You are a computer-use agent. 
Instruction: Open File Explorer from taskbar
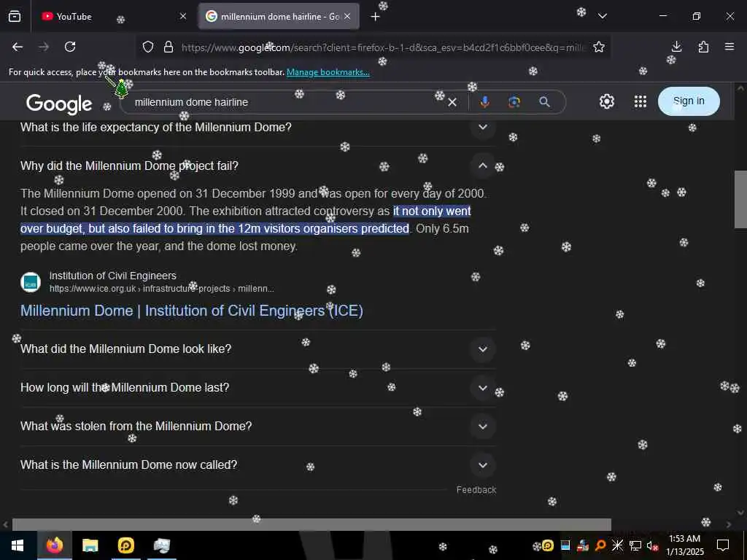[90, 545]
